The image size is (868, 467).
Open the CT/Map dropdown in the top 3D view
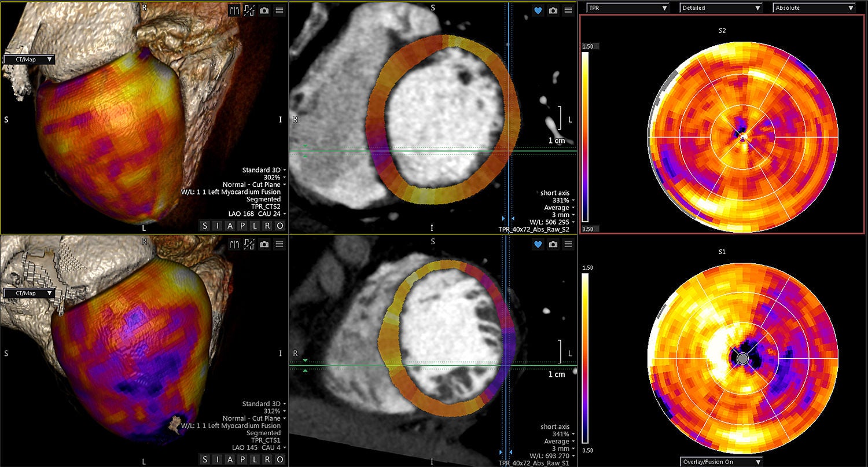(30, 59)
